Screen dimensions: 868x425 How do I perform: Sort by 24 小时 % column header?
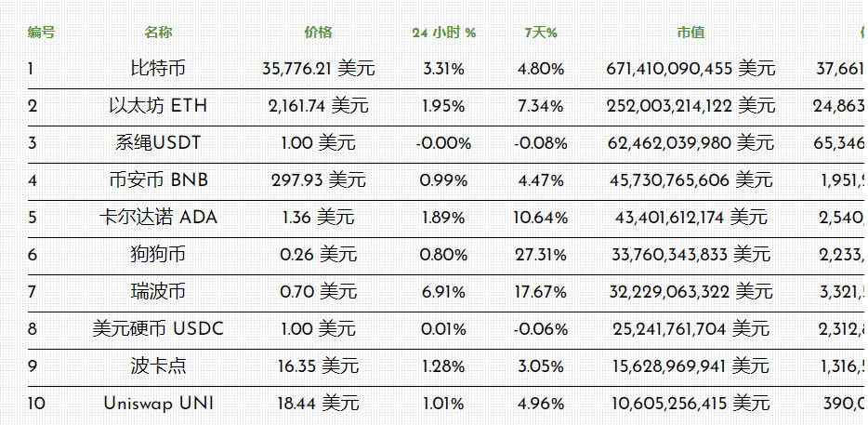point(444,33)
